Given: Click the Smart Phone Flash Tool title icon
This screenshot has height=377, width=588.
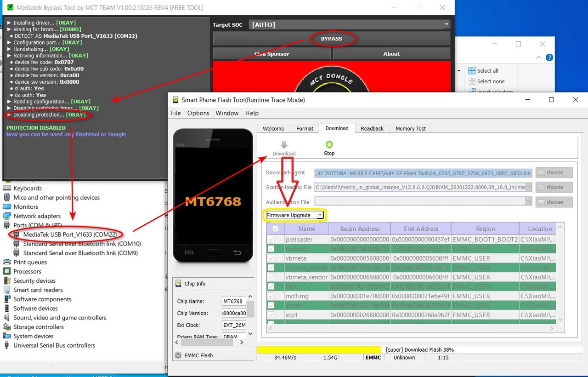Looking at the screenshot, I should (x=175, y=100).
